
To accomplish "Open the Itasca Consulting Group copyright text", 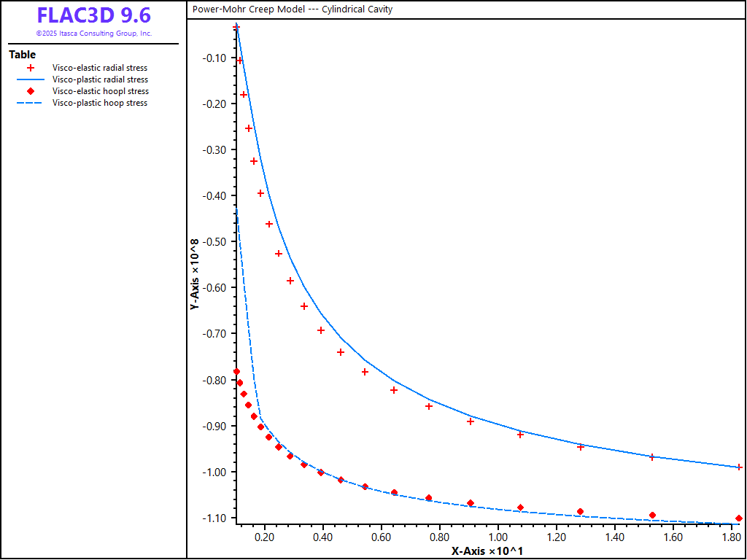I will (x=94, y=34).
